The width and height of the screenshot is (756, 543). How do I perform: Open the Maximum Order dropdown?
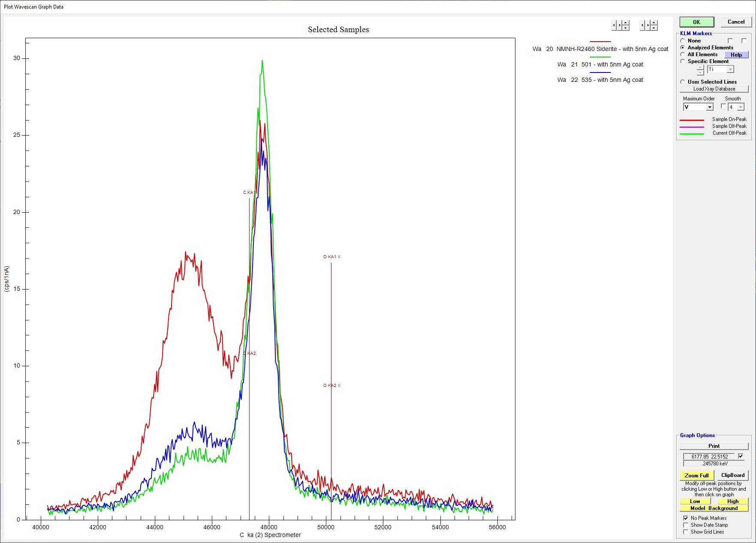tap(710, 107)
